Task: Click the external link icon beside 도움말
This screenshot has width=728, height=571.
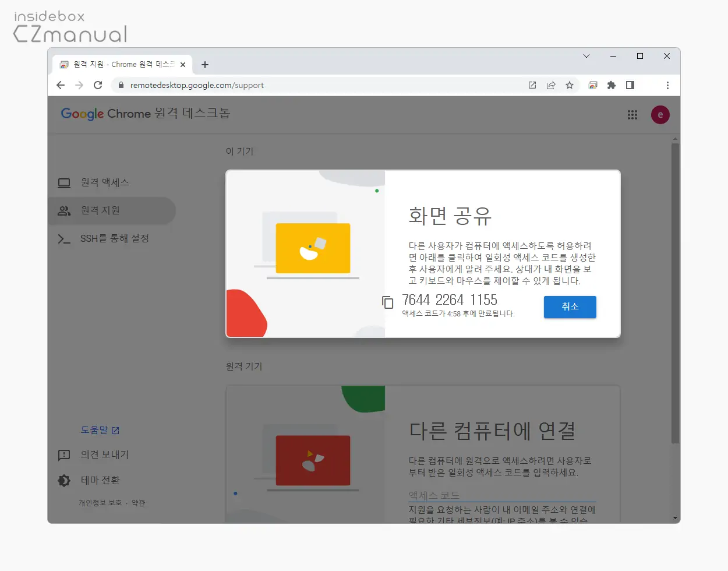Action: [115, 431]
